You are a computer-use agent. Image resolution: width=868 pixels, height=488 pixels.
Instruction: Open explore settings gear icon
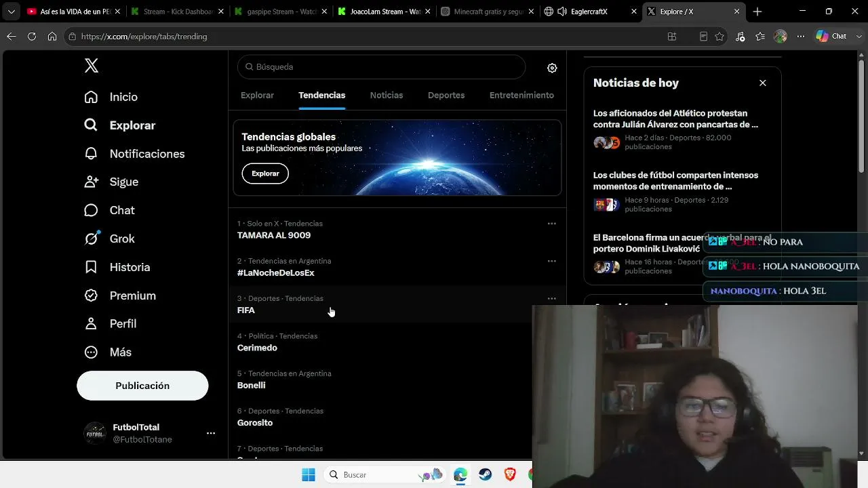coord(552,68)
